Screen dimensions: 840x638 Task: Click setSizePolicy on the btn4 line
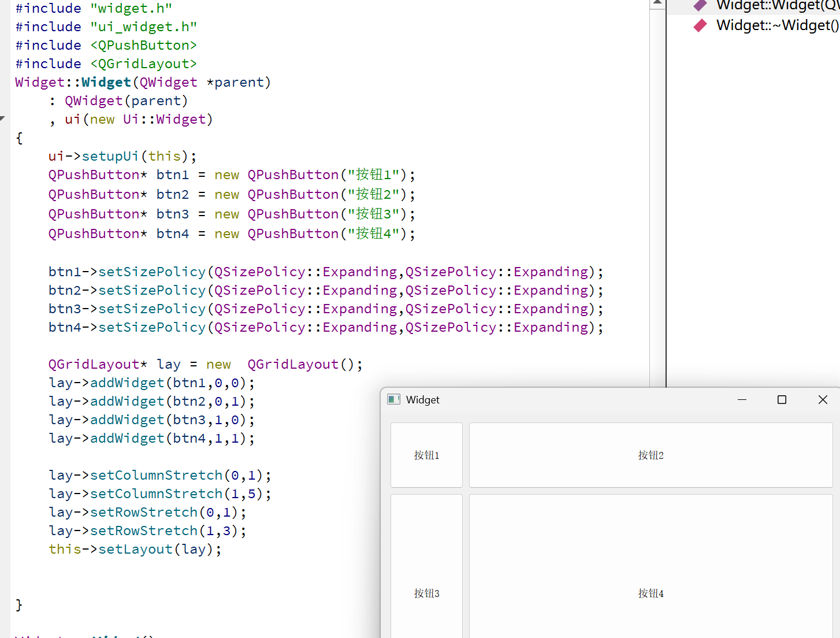(x=152, y=327)
